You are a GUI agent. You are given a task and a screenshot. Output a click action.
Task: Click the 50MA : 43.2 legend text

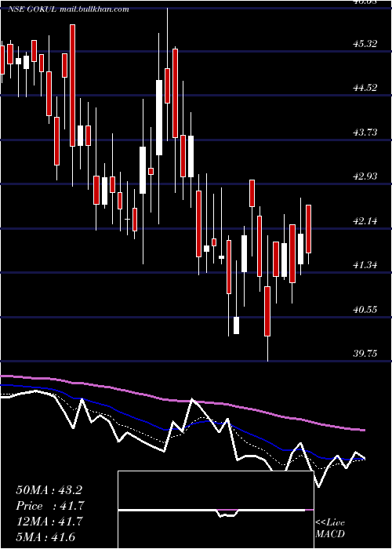pos(49,490)
